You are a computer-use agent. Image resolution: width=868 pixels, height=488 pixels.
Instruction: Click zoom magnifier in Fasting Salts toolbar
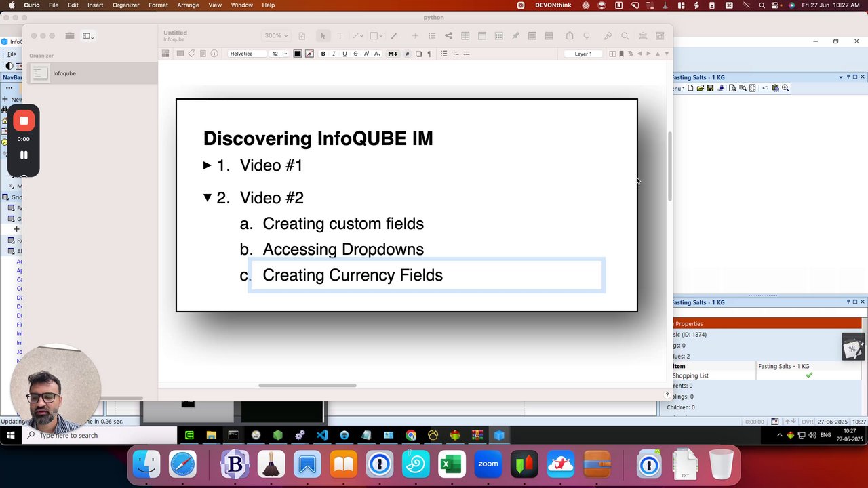tap(785, 88)
